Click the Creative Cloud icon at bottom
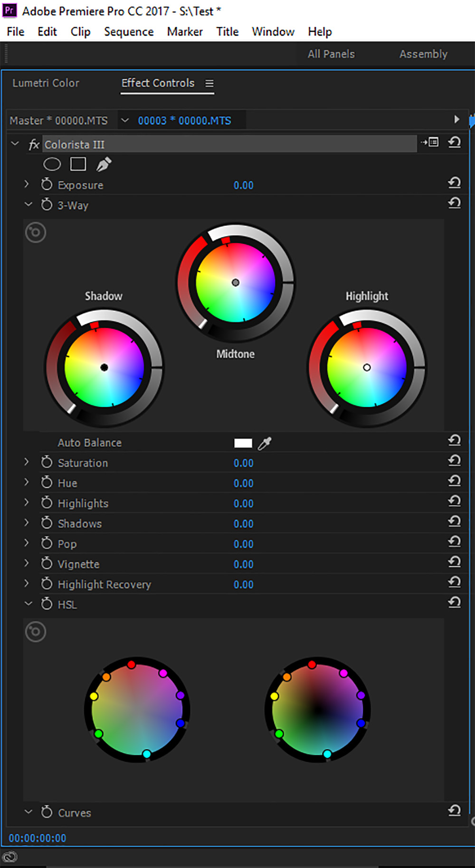Screen dimensions: 475x868 10,857
